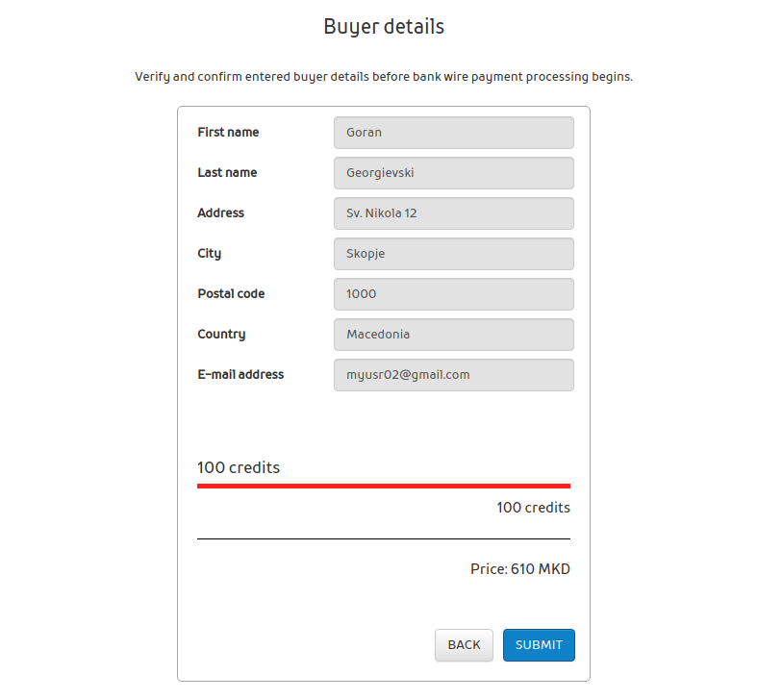Click the "Address" label text
Viewport: 757px width, 700px height.
coord(221,213)
